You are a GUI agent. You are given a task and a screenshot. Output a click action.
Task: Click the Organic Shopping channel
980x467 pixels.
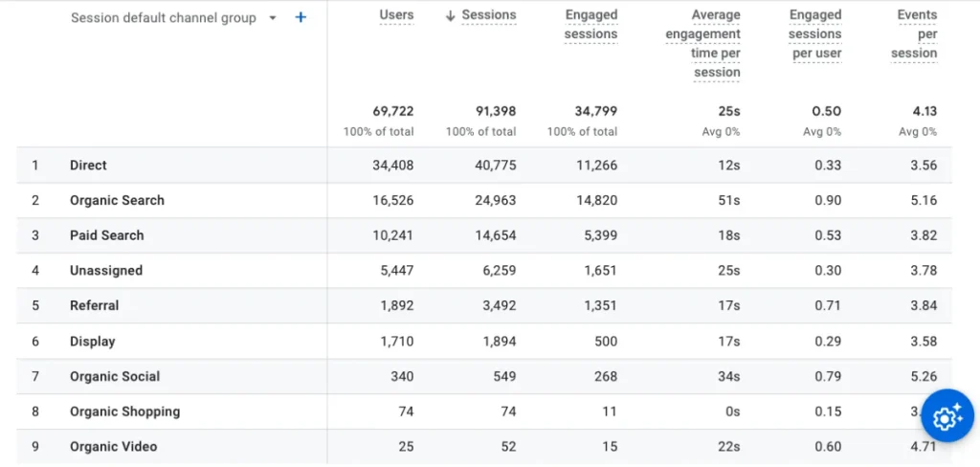coord(124,412)
